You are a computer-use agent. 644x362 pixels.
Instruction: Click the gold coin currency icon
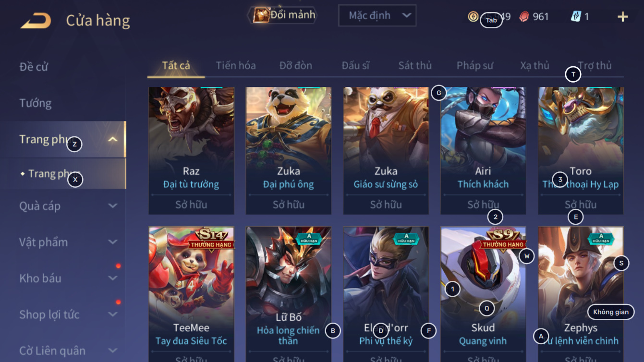(473, 17)
